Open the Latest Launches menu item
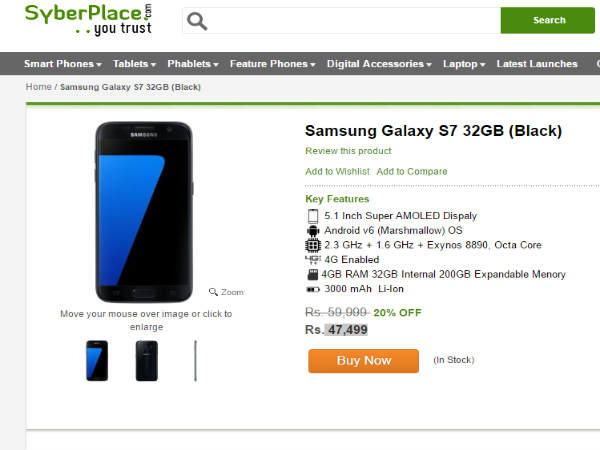The width and height of the screenshot is (600, 450). [537, 64]
